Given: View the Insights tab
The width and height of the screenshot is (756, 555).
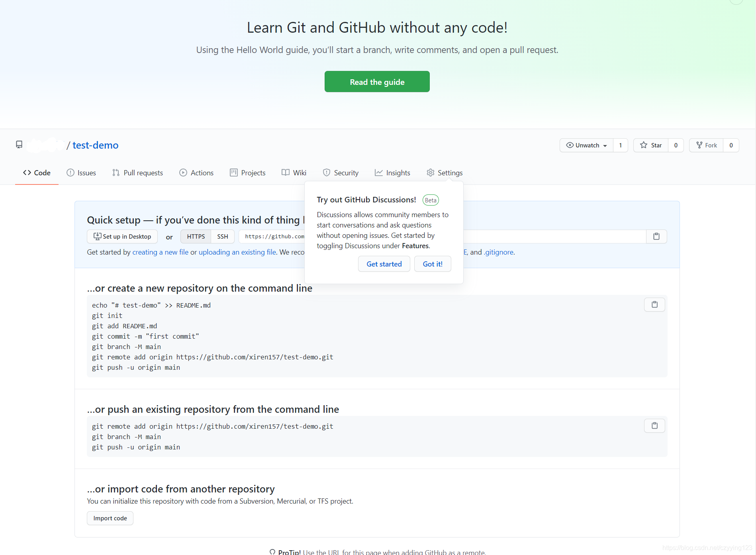Looking at the screenshot, I should tap(392, 173).
